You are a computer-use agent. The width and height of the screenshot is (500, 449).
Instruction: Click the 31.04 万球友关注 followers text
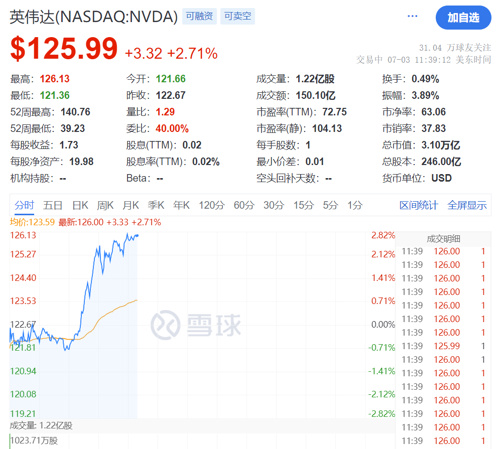pyautogui.click(x=455, y=48)
